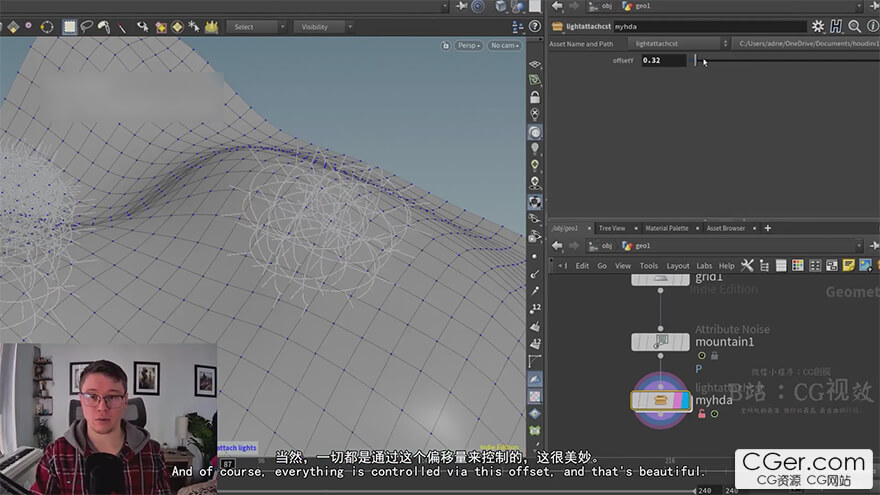The width and height of the screenshot is (880, 495).
Task: Open the View menu in network editor
Action: pyautogui.click(x=622, y=266)
